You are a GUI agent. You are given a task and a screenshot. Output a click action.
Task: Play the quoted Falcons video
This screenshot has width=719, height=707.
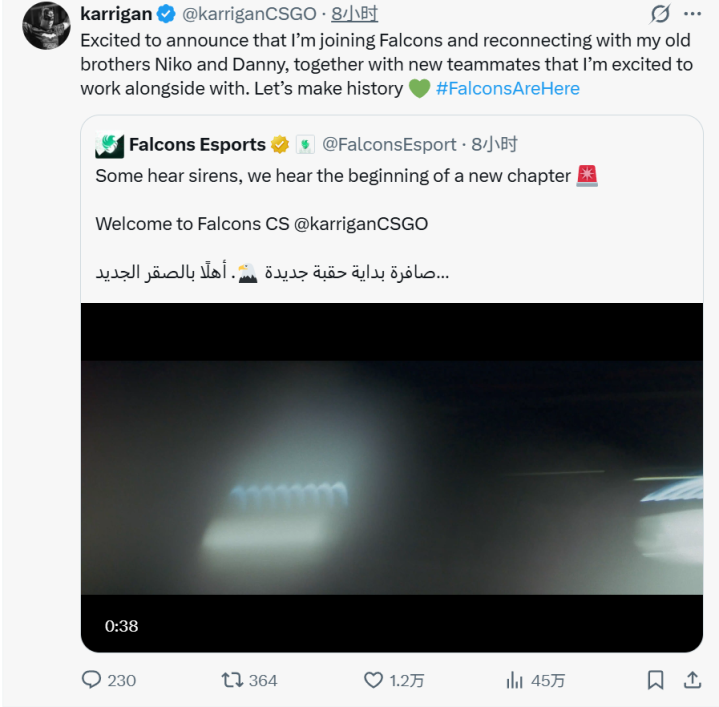[391, 477]
